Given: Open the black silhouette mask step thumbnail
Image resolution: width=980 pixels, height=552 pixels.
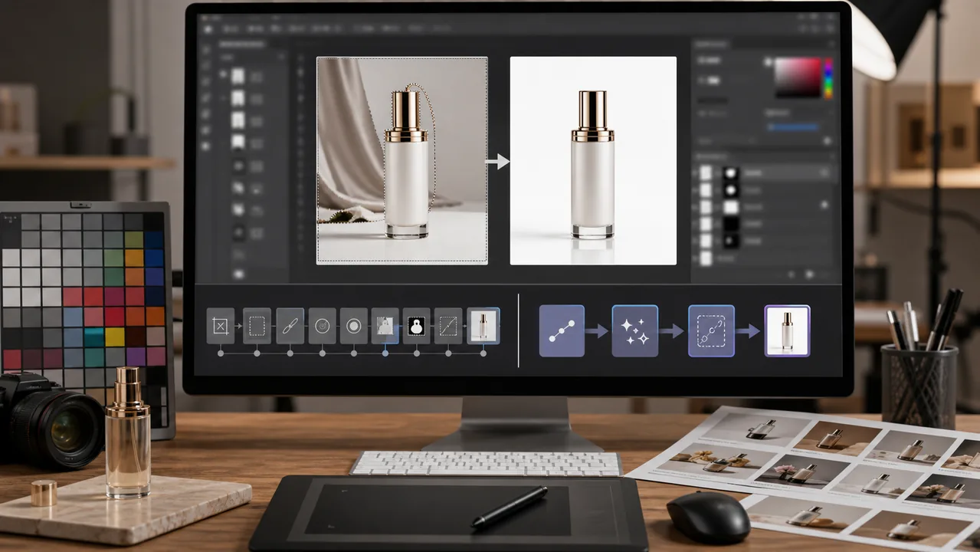Looking at the screenshot, I should (417, 326).
